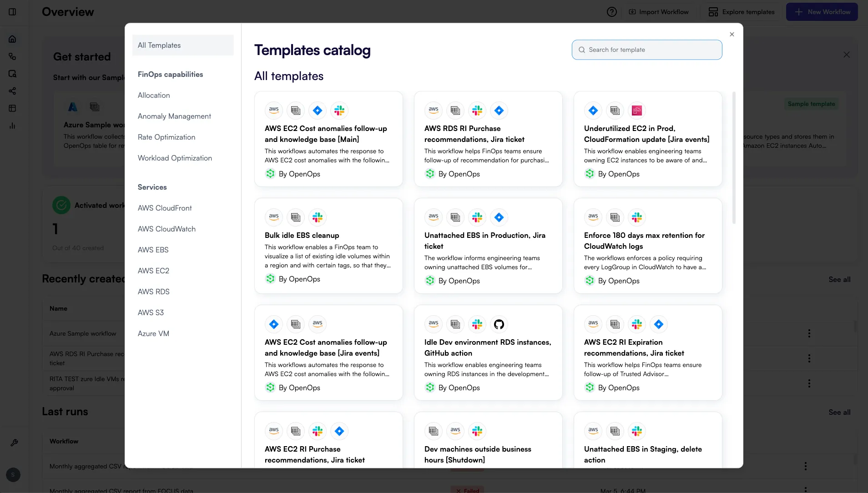The width and height of the screenshot is (868, 493).
Task: Open Home from the left sidebar
Action: coord(12,39)
